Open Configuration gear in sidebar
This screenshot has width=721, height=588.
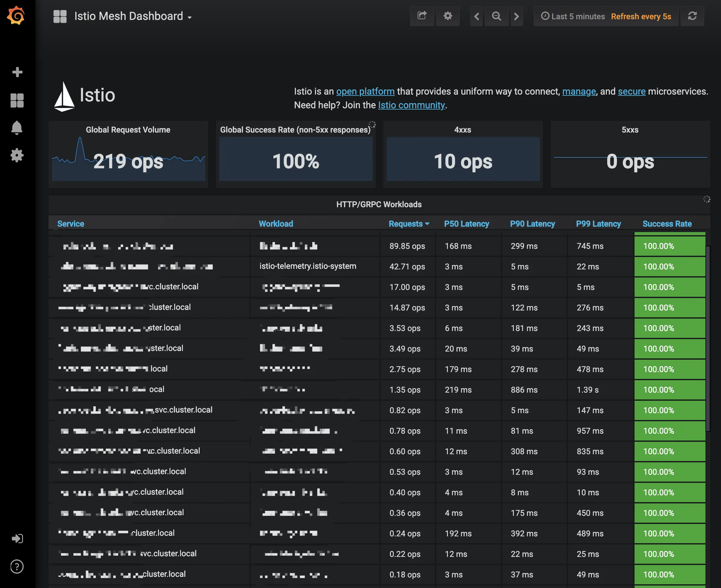[17, 156]
